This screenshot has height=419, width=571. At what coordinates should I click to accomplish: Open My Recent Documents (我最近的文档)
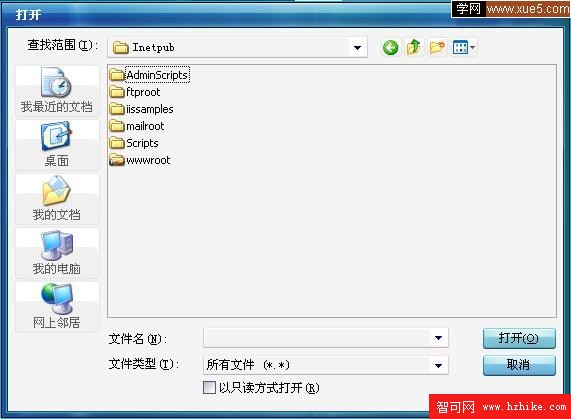57,91
